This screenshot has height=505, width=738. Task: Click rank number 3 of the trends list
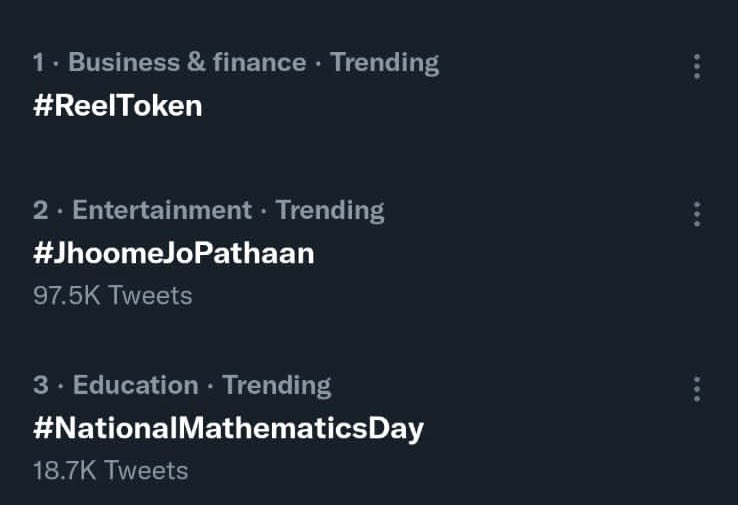click(x=40, y=385)
